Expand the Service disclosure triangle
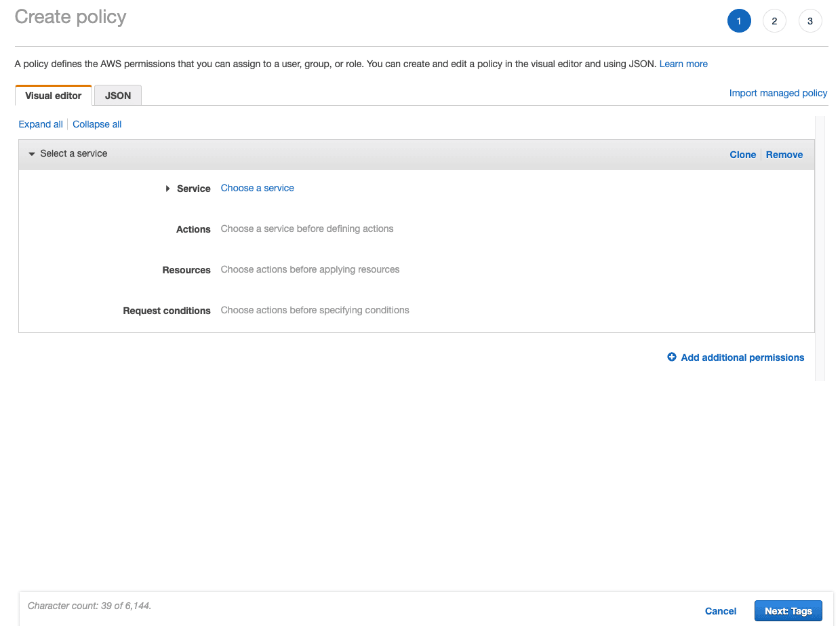 (x=167, y=188)
